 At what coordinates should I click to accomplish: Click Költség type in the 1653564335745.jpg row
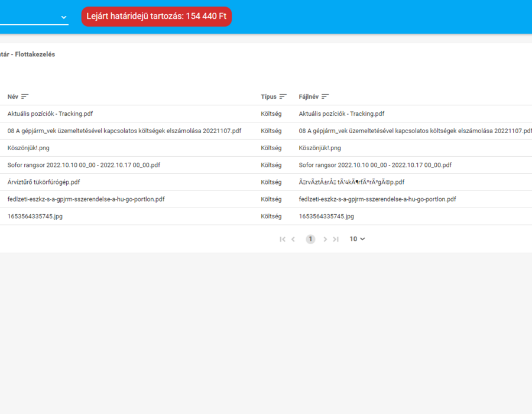[x=271, y=216]
